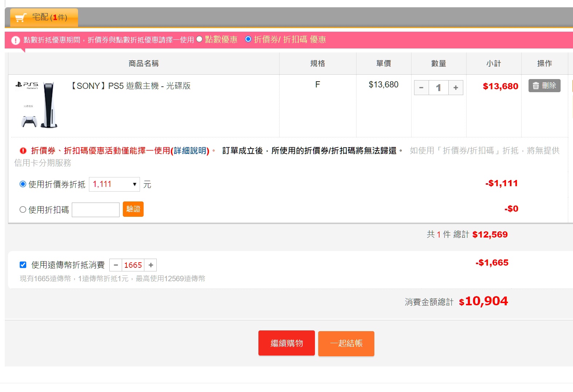Click 繼續購物 to continue shopping
This screenshot has height=392, width=573.
(x=286, y=343)
